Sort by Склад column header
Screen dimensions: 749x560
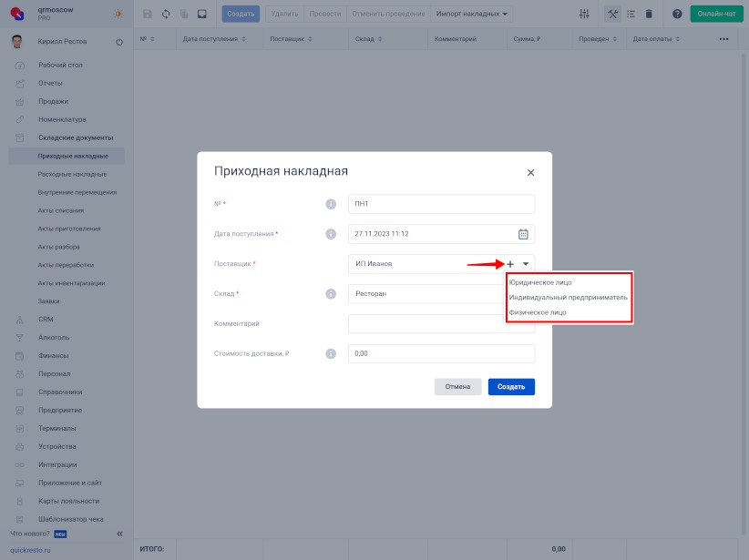point(368,39)
